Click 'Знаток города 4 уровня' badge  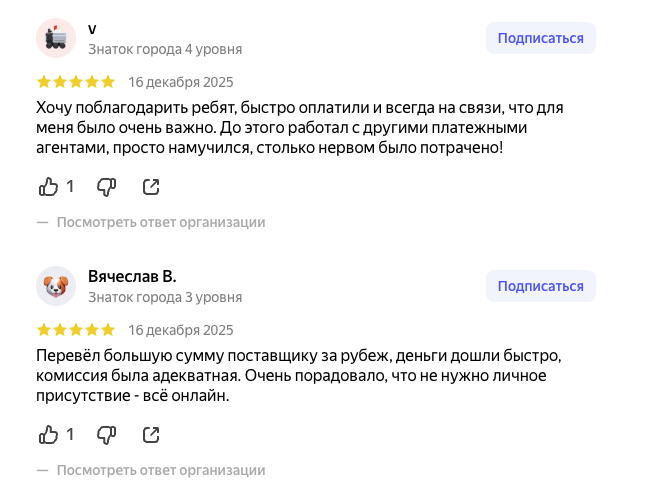165,49
